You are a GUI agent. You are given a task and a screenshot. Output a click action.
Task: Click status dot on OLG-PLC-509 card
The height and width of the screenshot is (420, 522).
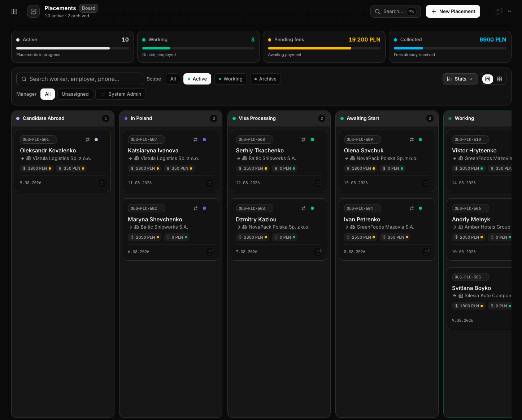[420, 140]
